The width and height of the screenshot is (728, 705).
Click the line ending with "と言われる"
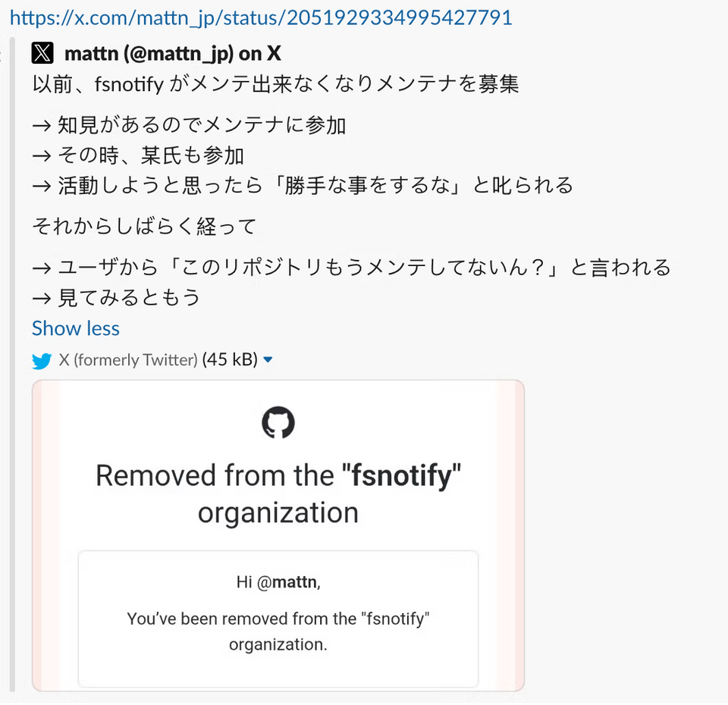pos(351,268)
